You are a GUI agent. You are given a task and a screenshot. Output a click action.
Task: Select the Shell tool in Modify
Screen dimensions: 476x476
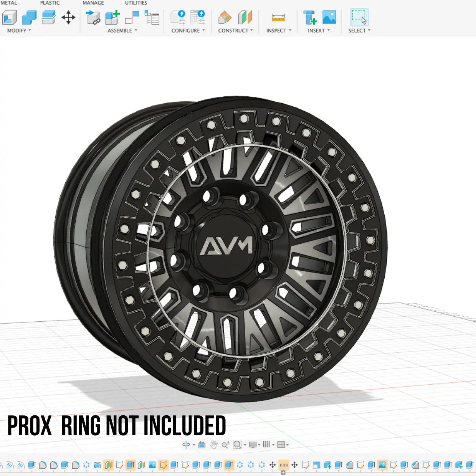click(10, 18)
